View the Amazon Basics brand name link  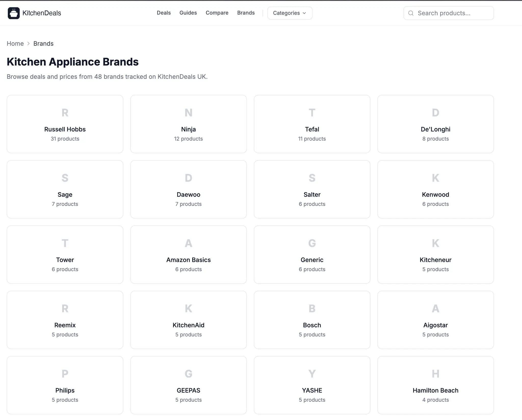click(189, 260)
